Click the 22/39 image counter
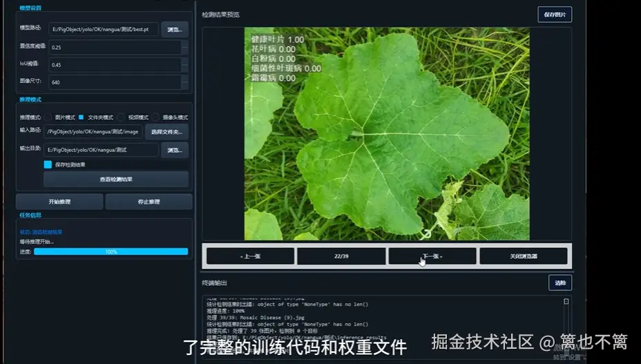The height and width of the screenshot is (364, 641). [341, 256]
